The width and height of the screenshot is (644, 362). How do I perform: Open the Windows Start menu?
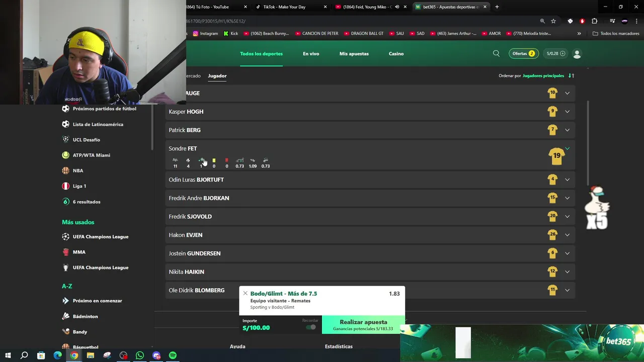8,355
